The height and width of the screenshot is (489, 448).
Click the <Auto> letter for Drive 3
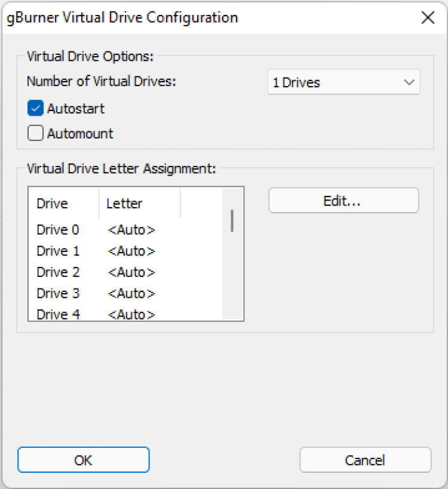pyautogui.click(x=131, y=293)
